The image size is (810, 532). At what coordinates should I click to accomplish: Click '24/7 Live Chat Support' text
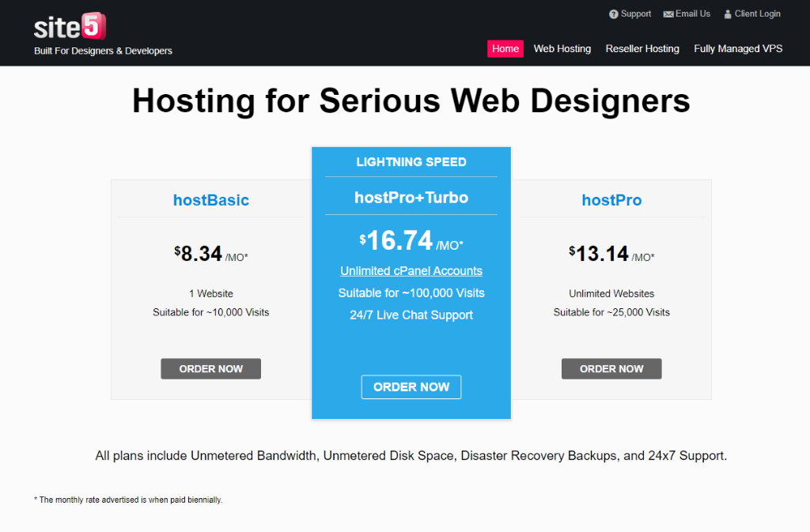(411, 315)
